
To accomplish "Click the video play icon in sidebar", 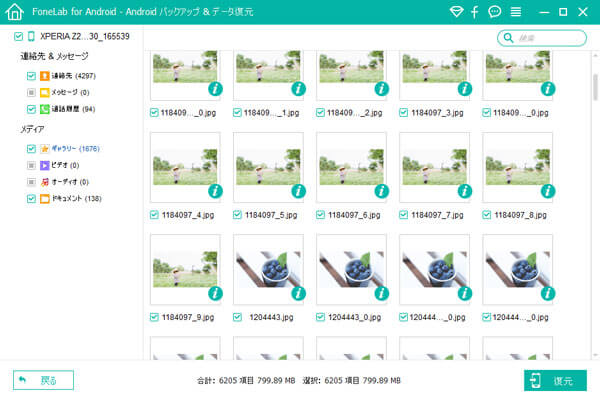I will [x=45, y=165].
